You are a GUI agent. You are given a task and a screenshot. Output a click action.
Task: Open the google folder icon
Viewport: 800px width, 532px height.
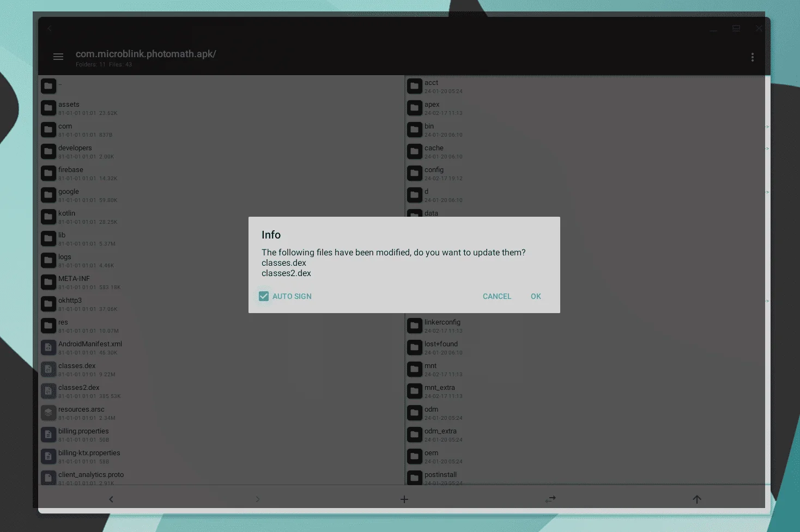point(49,194)
